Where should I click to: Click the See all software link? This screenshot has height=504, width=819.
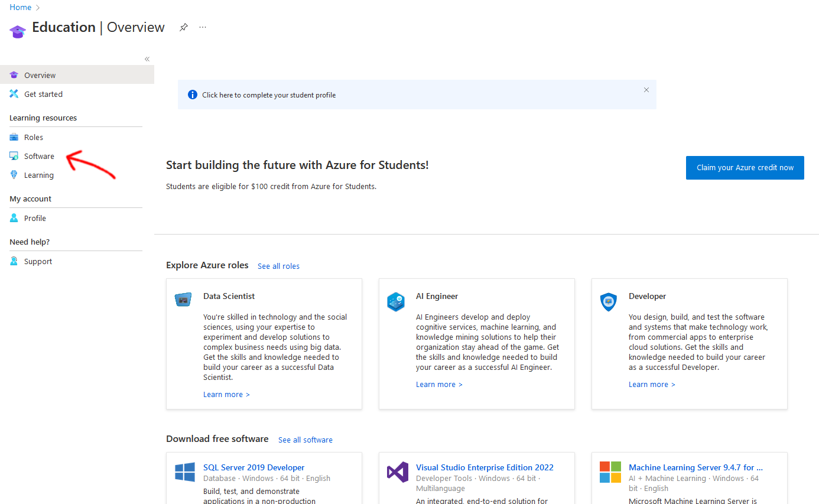click(305, 440)
